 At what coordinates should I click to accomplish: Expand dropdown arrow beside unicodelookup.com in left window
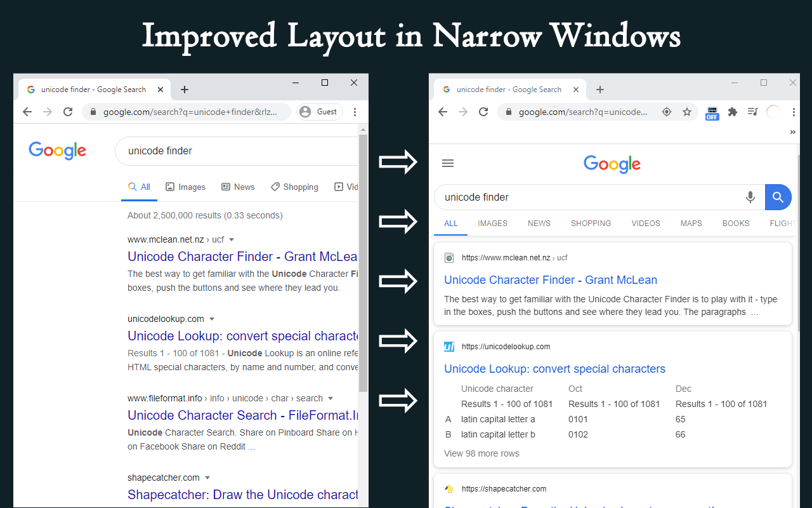coord(212,319)
